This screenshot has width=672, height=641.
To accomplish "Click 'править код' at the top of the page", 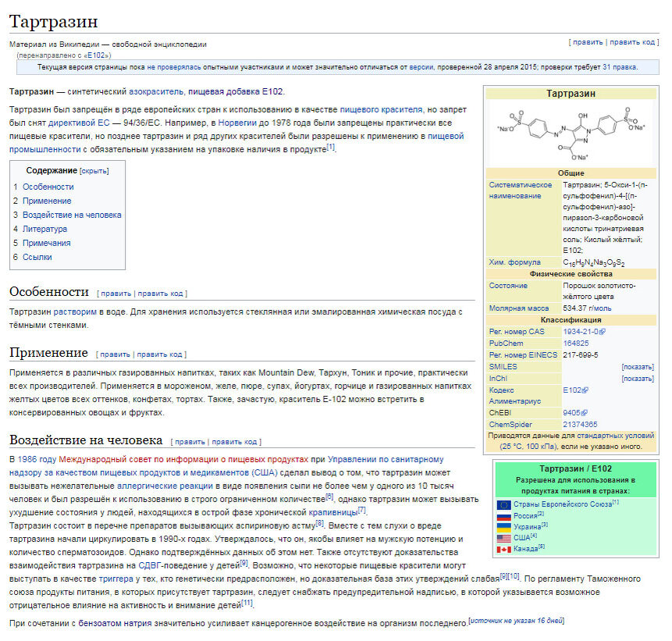I will pyautogui.click(x=632, y=42).
